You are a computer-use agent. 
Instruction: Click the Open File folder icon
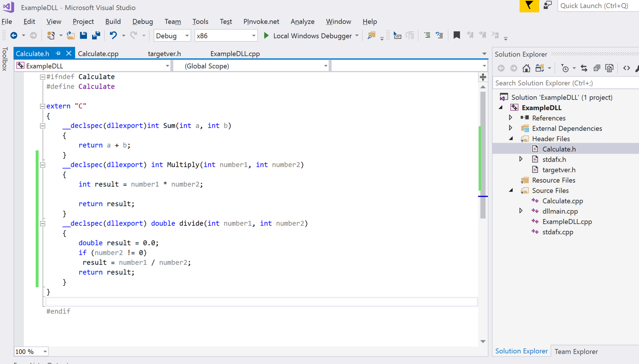(x=71, y=35)
